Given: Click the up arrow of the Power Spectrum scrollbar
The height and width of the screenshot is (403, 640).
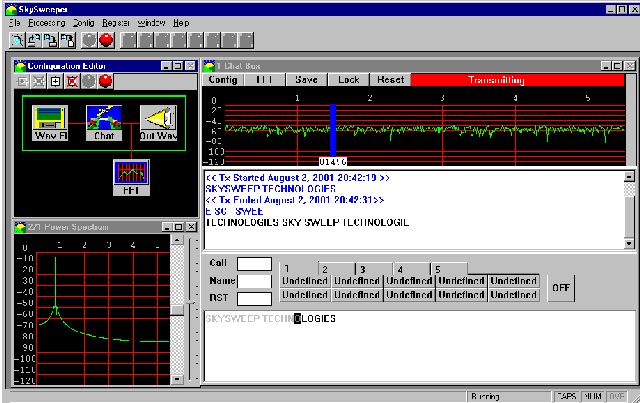Looking at the screenshot, I should [x=177, y=239].
